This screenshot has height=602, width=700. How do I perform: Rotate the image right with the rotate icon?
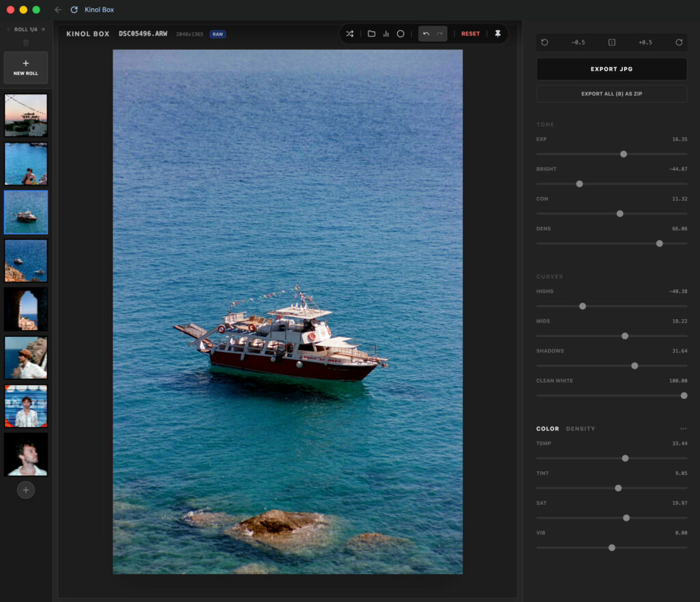(679, 42)
